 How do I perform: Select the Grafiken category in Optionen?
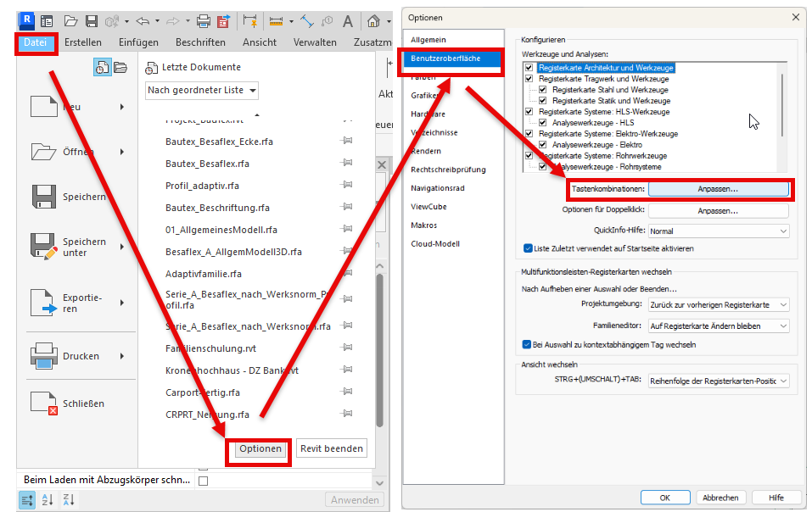[x=423, y=96]
